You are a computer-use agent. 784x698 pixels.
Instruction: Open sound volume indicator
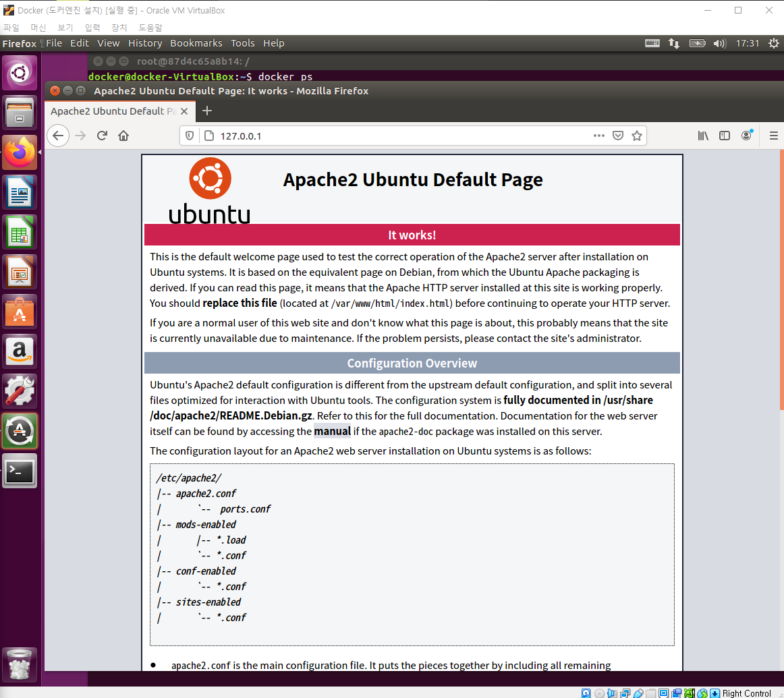(x=719, y=43)
